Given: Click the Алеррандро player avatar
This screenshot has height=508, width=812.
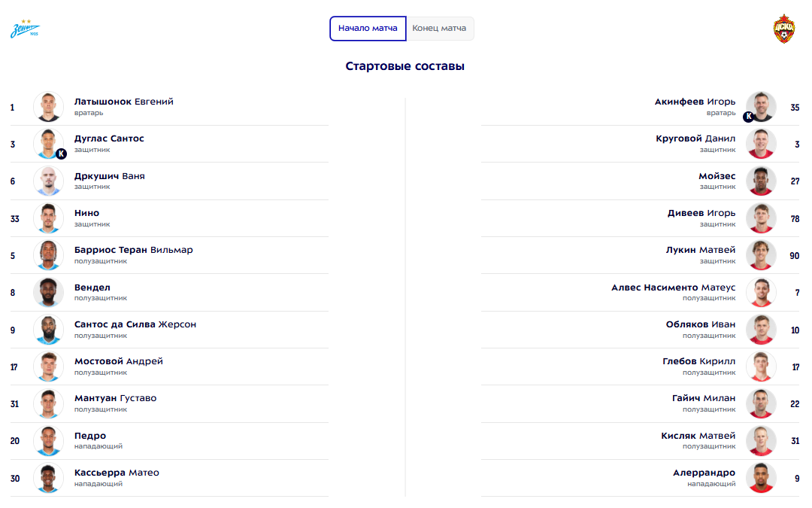Looking at the screenshot, I should pos(761,478).
